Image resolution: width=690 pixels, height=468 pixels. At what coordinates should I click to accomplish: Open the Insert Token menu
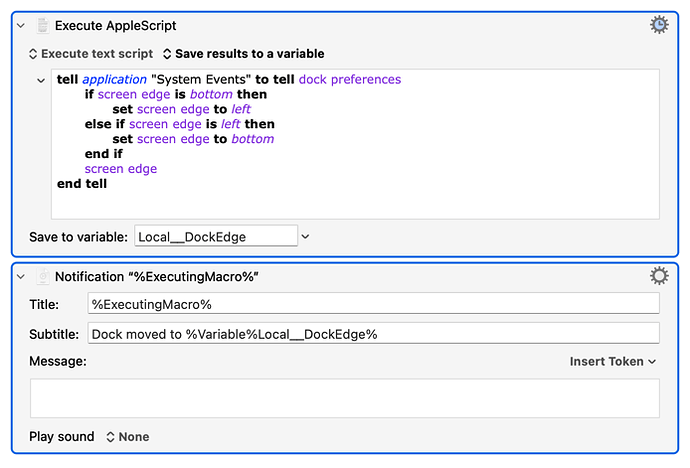(612, 361)
